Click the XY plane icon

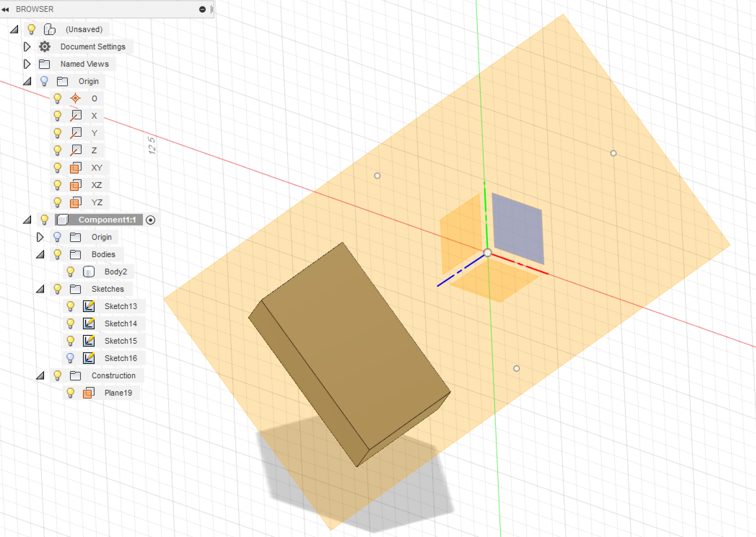point(75,168)
